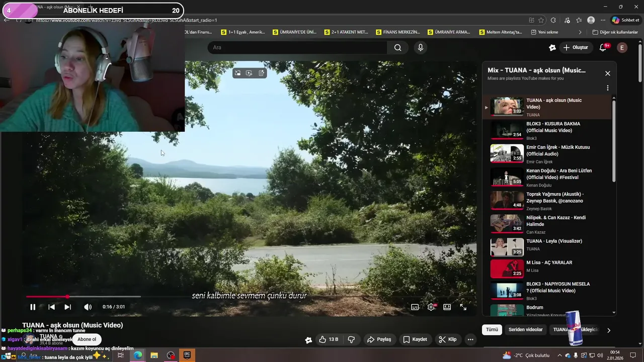Open Epic Games launcher taskbar icon
The height and width of the screenshot is (362, 644).
pyautogui.click(x=187, y=355)
